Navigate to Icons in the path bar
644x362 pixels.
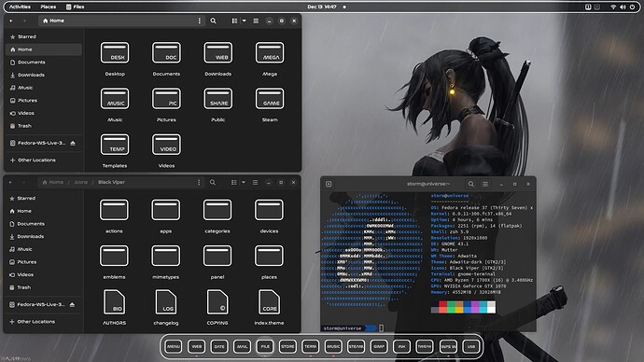pos(80,182)
